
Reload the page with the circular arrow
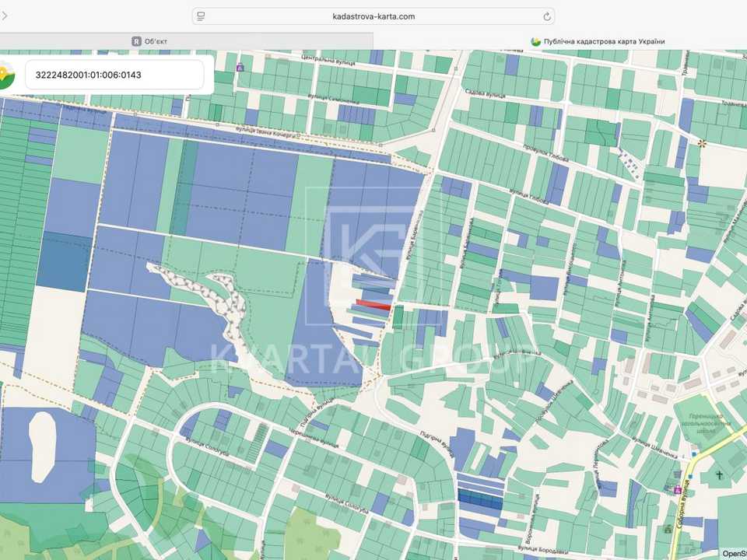pyautogui.click(x=547, y=16)
